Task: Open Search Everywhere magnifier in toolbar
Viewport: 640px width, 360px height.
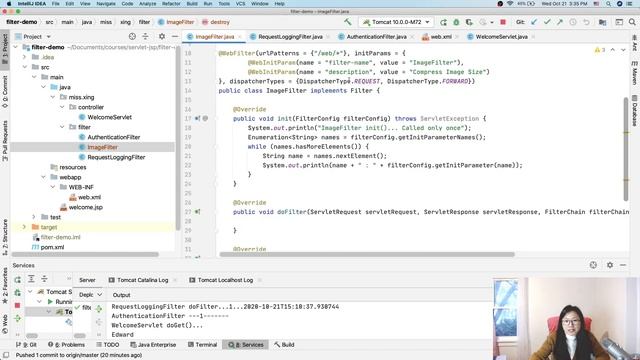Action: (x=632, y=22)
